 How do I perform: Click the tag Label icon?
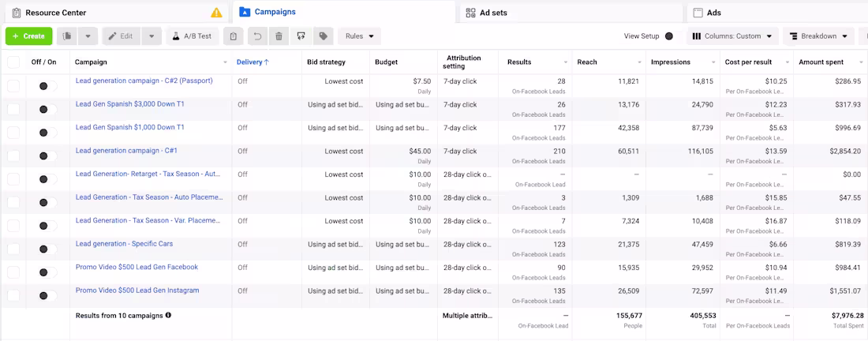[322, 36]
